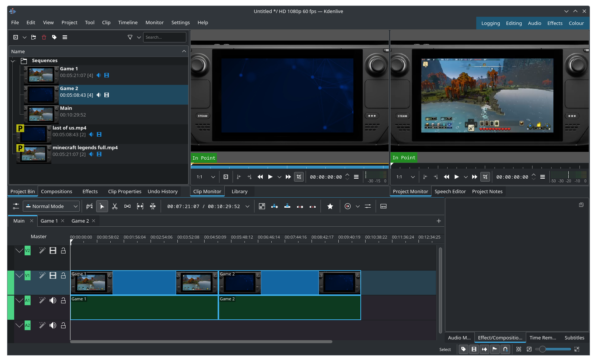Toggle lock on track V2
This screenshot has height=364, width=597.
point(63,250)
